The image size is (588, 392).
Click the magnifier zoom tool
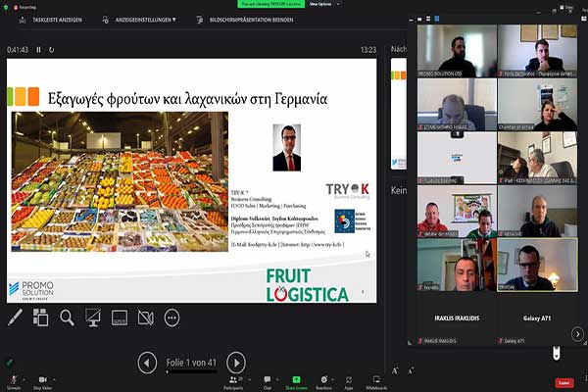click(67, 318)
